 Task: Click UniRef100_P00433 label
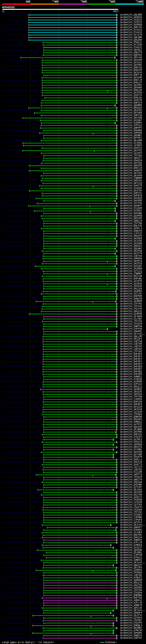[131, 32]
